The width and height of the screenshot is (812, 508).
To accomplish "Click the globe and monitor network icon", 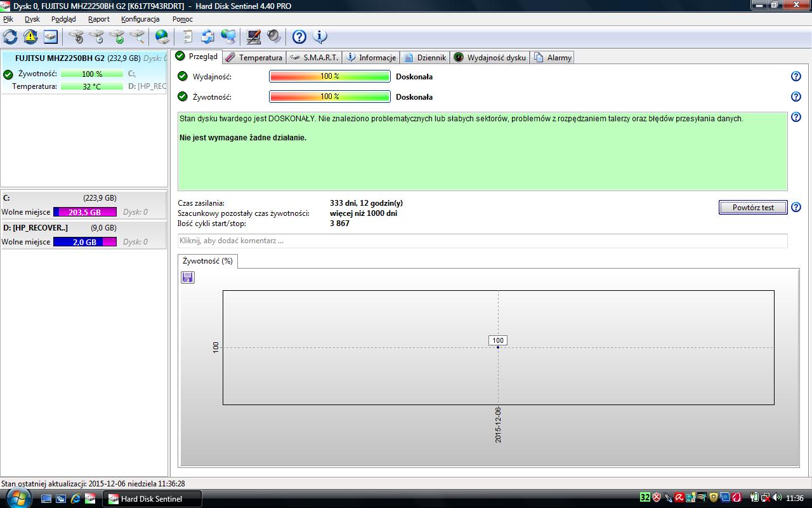I will (x=228, y=36).
